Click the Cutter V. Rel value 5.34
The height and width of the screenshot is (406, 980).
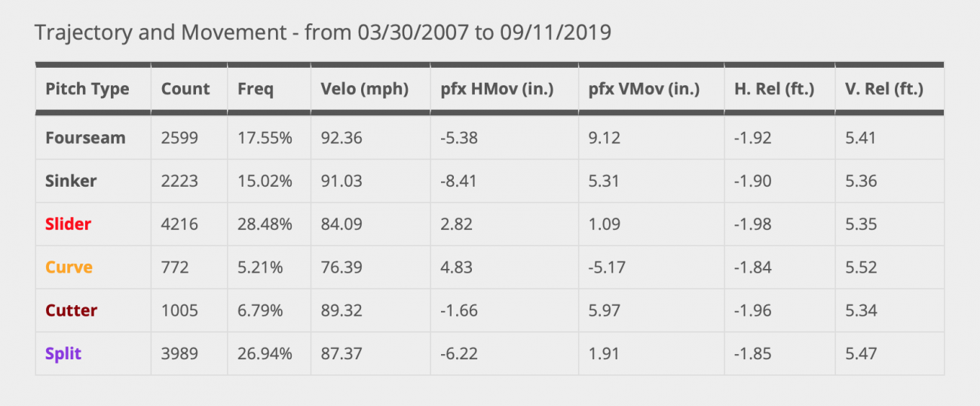(x=862, y=310)
